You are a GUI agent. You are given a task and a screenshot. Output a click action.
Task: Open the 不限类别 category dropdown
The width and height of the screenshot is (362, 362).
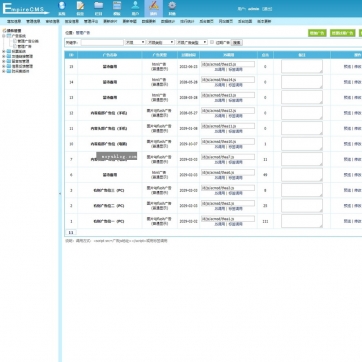pyautogui.click(x=161, y=42)
